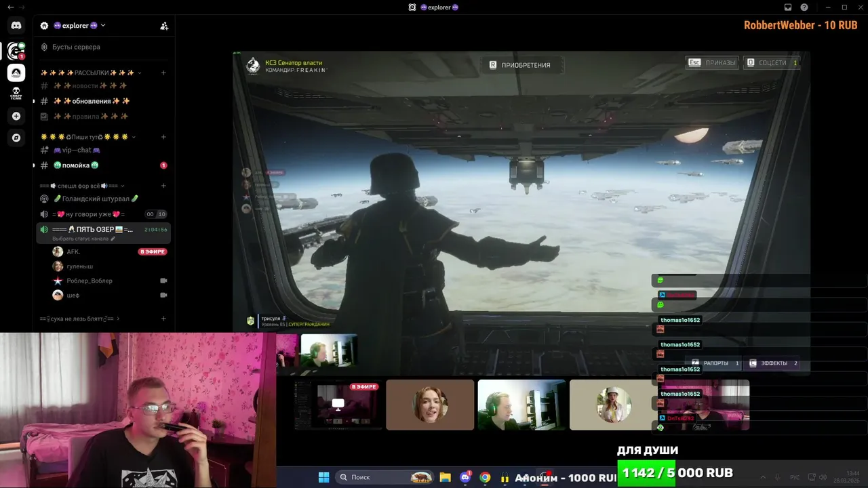Add channel to last category at bottom
Viewport: 868px width, 488px height.
[x=163, y=319]
